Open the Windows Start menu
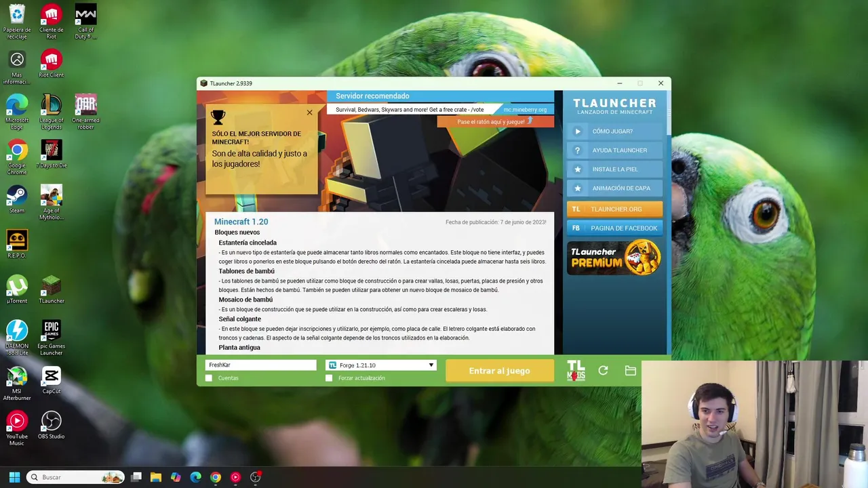This screenshot has width=868, height=488. pos(14,477)
